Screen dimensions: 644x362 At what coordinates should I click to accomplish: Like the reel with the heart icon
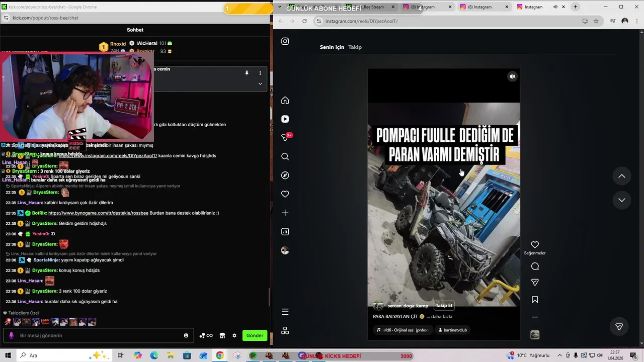(535, 245)
